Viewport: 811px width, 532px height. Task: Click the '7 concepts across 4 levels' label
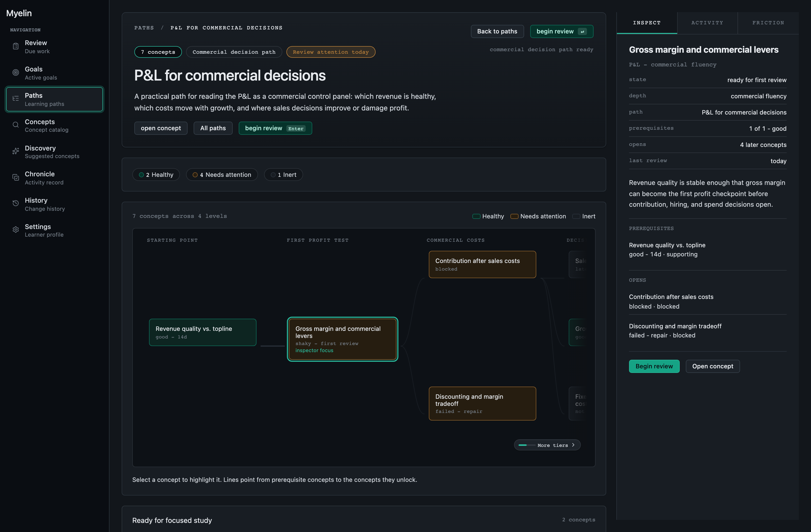click(x=180, y=216)
